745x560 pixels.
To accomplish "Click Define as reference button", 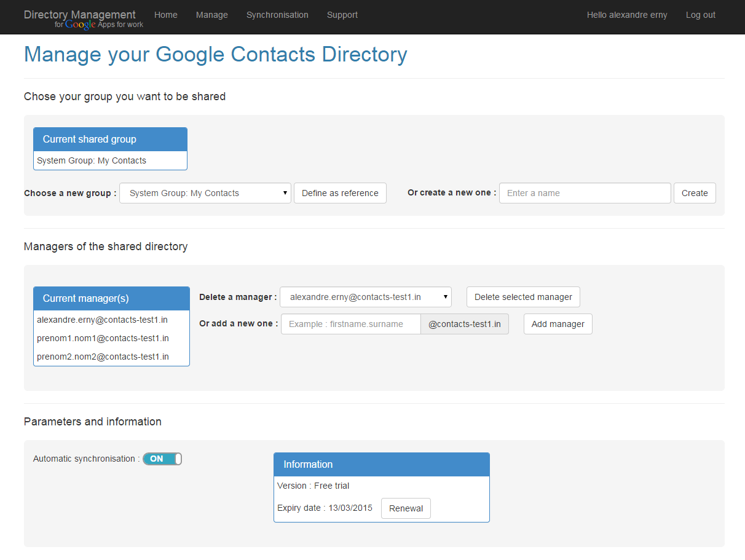I will pyautogui.click(x=340, y=193).
